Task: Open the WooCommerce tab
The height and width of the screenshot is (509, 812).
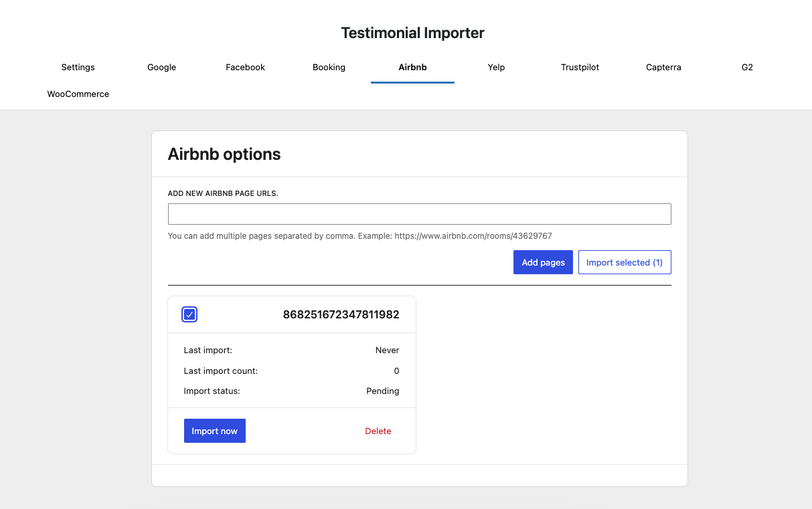Action: coord(78,94)
